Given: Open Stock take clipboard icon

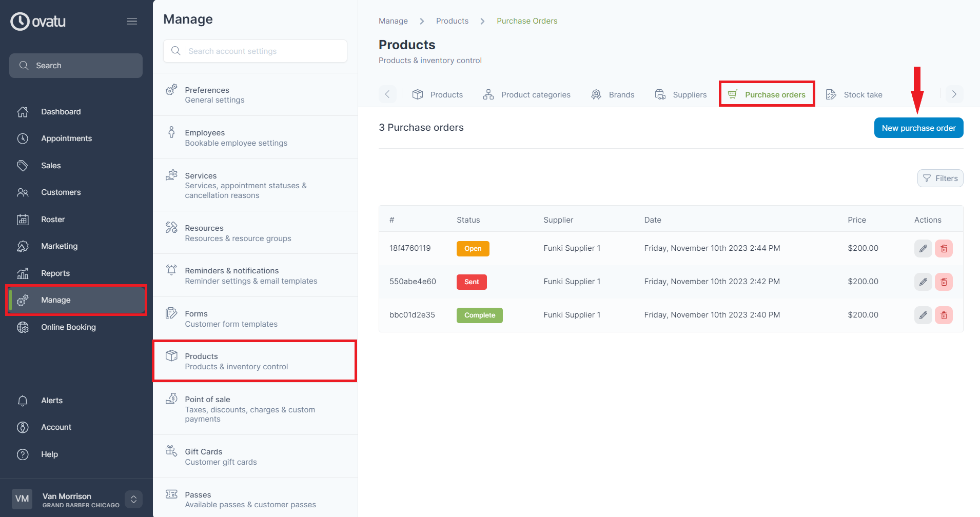Looking at the screenshot, I should [831, 94].
